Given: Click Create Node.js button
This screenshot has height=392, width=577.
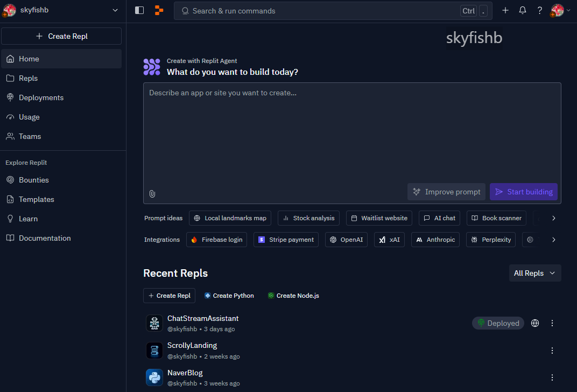Looking at the screenshot, I should (x=293, y=296).
